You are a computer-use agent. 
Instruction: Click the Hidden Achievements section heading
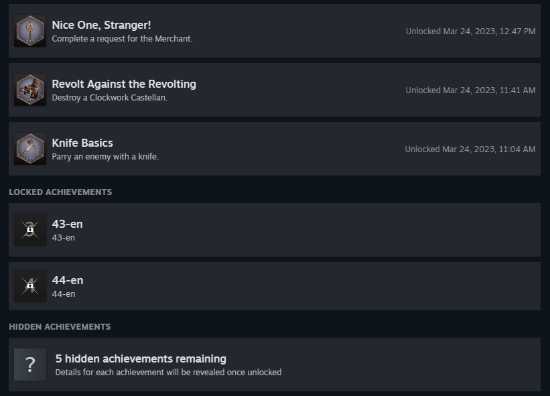pos(60,327)
